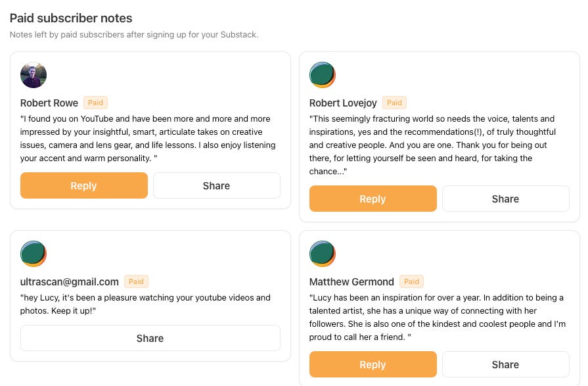Open Robert Rowe's profile photo avatar
The height and width of the screenshot is (386, 588).
[x=34, y=75]
